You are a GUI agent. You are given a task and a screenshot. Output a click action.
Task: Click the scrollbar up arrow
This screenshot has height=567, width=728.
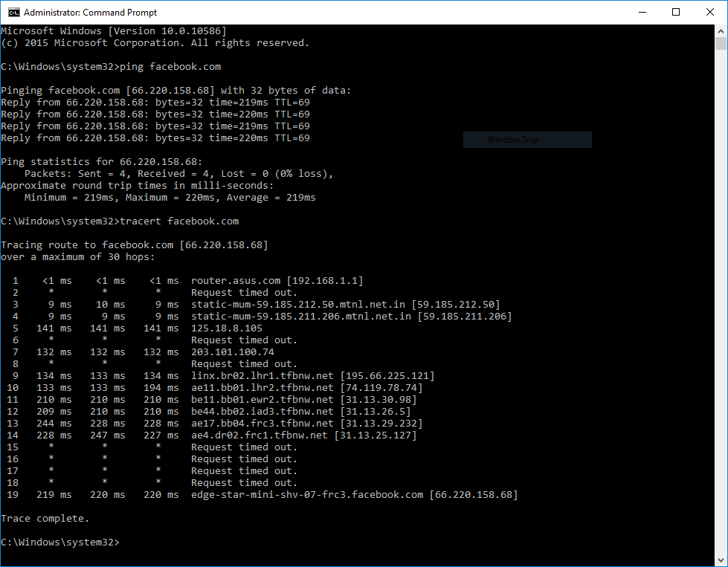(x=721, y=31)
